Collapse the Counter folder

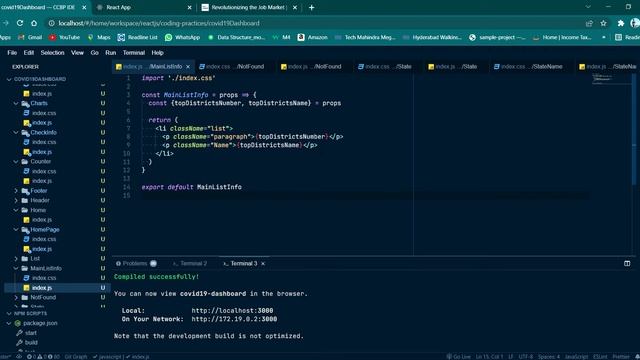[x=16, y=162]
